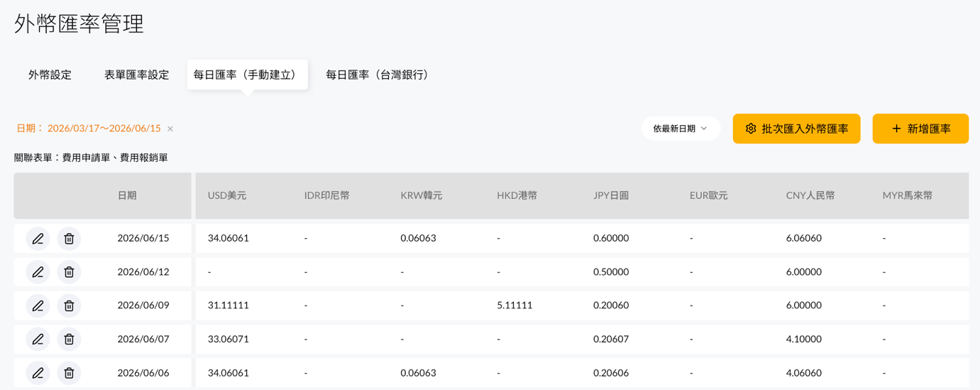The image size is (980, 390).
Task: Click the EUR歐元 column header
Action: pyautogui.click(x=709, y=195)
